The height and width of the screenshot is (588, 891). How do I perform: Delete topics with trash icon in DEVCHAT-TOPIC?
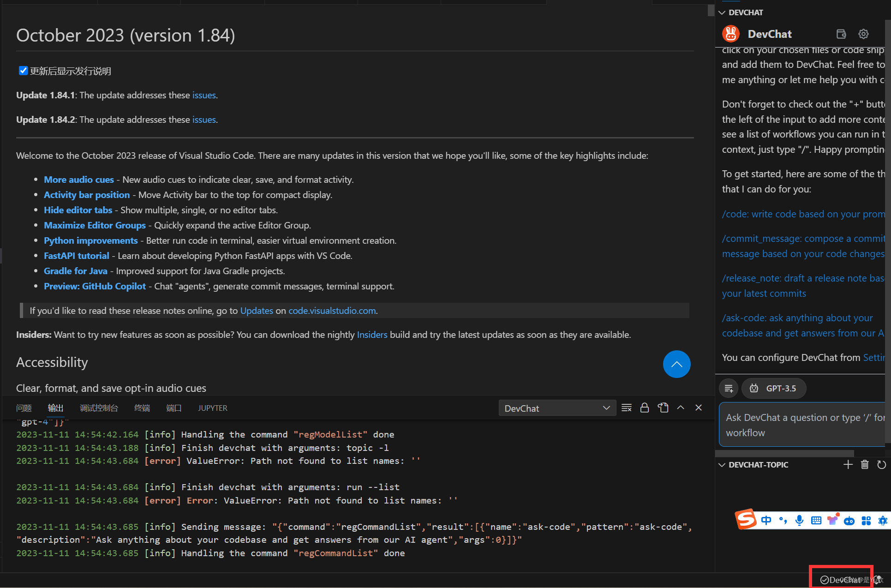pos(865,465)
